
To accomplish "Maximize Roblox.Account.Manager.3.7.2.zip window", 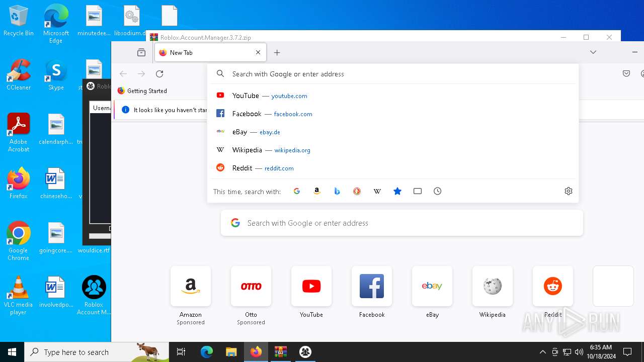I will coord(586,37).
